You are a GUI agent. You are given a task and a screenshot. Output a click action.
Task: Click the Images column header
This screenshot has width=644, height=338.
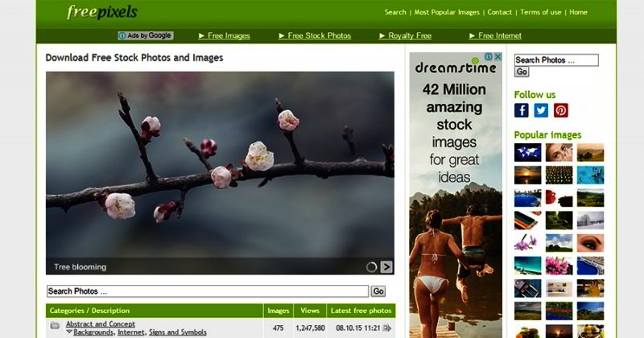pyautogui.click(x=279, y=311)
